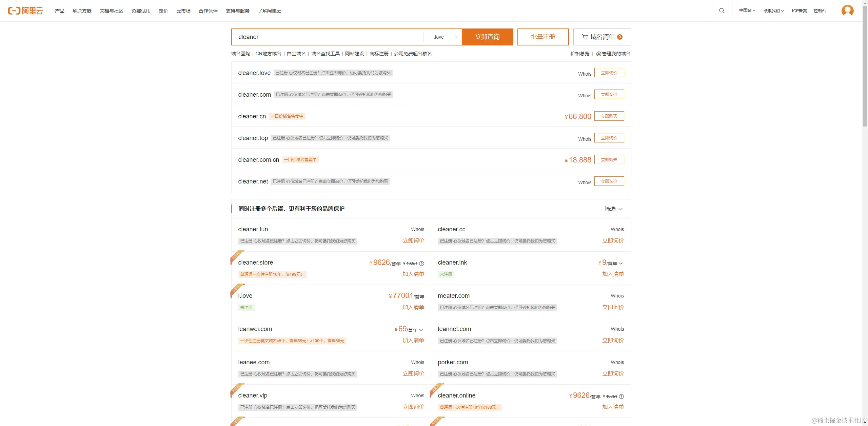Screen dimensions: 868x426
Task: Open the search magnifier icon in header
Action: click(722, 11)
